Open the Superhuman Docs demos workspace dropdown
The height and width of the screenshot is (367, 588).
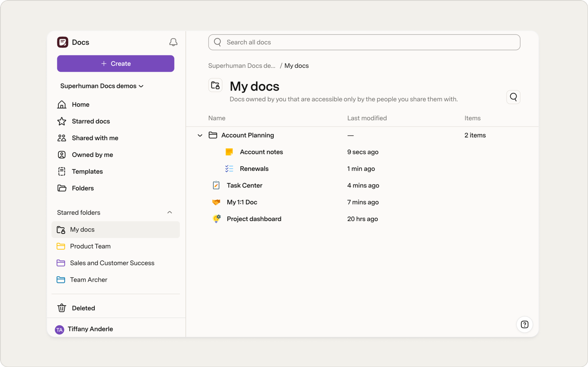[x=102, y=86]
